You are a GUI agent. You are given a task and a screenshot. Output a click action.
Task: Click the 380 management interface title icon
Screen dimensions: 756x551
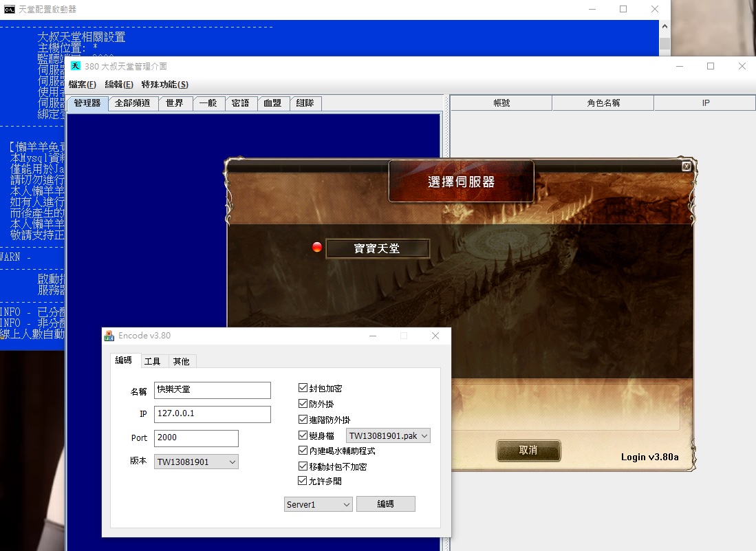(x=76, y=66)
